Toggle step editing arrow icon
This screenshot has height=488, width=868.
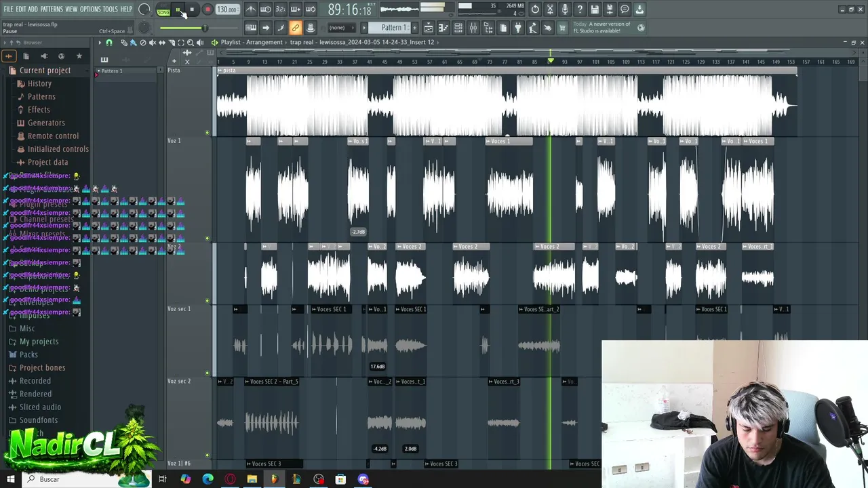pos(265,28)
